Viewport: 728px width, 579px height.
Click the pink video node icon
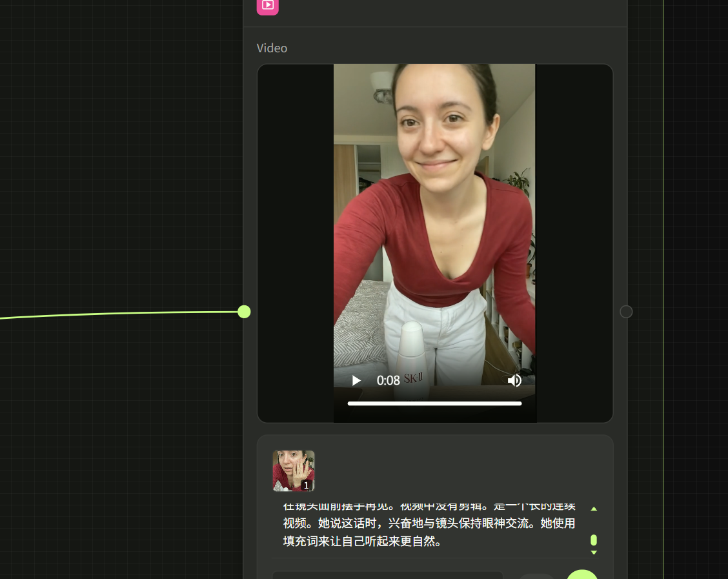267,5
